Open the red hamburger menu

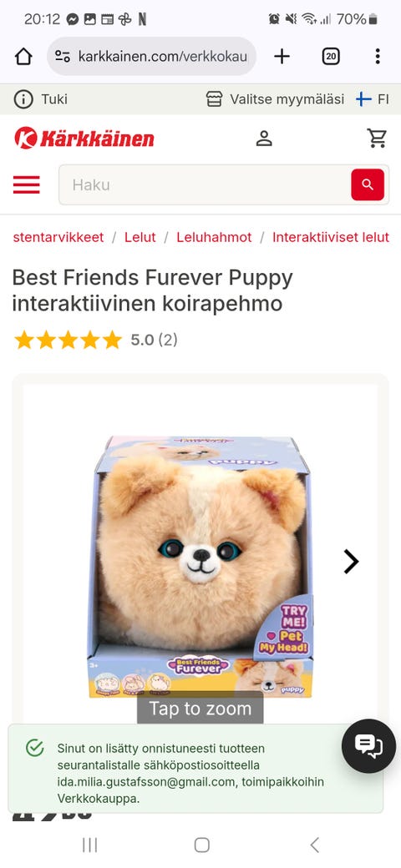(x=27, y=184)
